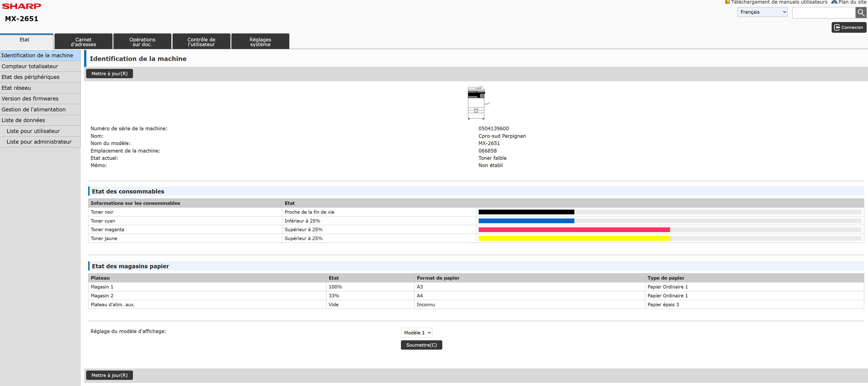This screenshot has height=386, width=868.
Task: Click the bottom Mettre à jour(R) button
Action: click(x=110, y=375)
